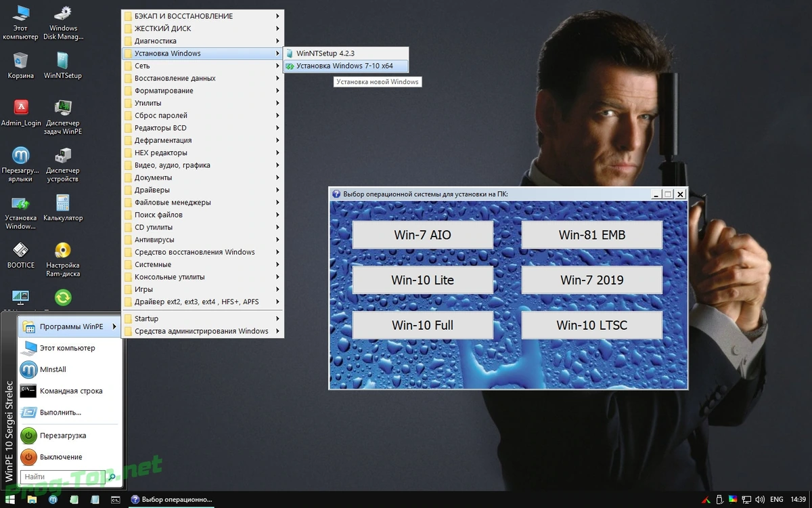The width and height of the screenshot is (812, 508).
Task: Choose the Win-10 LTSC button
Action: [592, 325]
